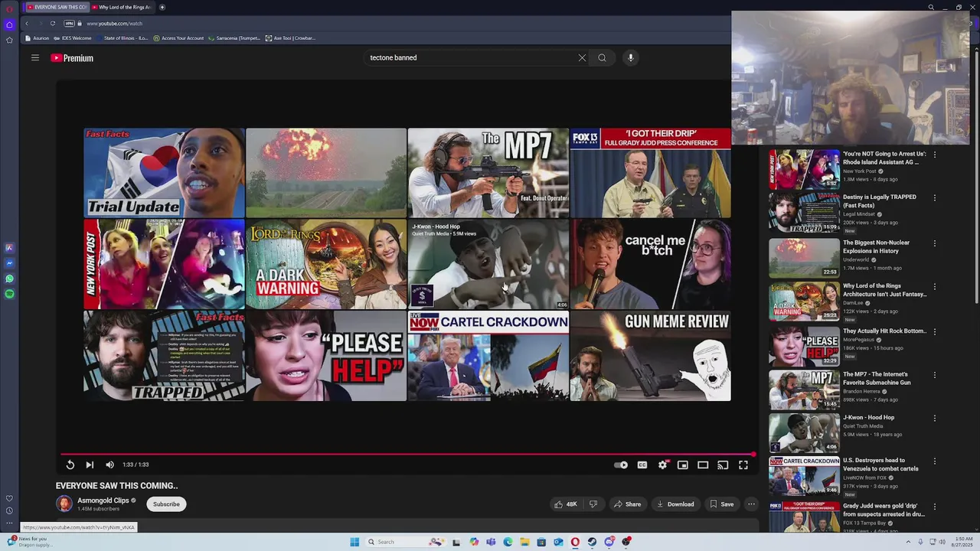Share the video via Share button
Viewport: 980px width, 551px height.
pyautogui.click(x=627, y=504)
